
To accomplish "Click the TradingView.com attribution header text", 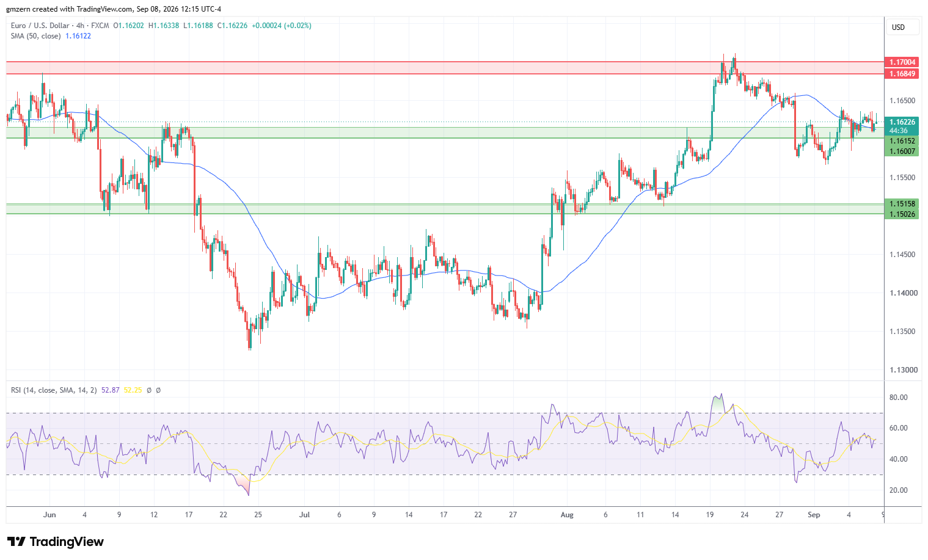I will point(114,9).
